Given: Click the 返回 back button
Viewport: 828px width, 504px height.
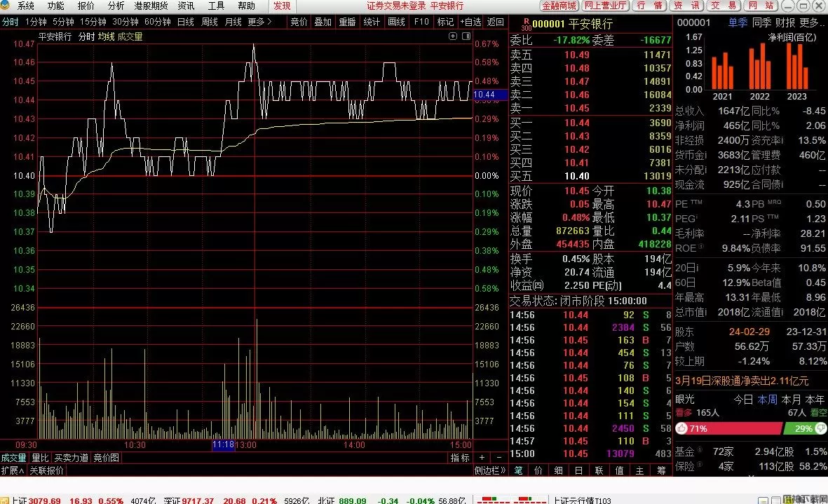Looking at the screenshot, I should [x=495, y=22].
